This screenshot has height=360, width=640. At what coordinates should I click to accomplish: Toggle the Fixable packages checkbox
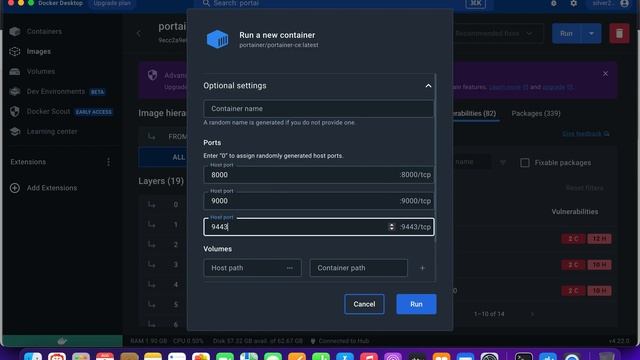(524, 163)
